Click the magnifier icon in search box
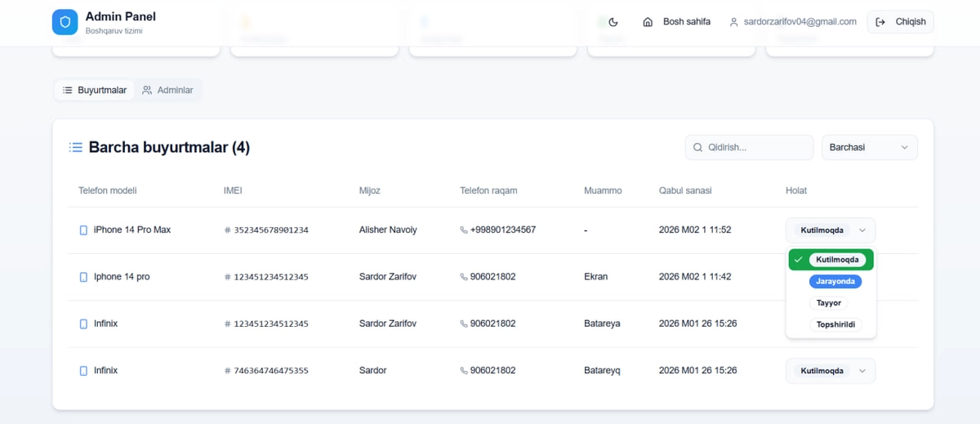The image size is (980, 424). pyautogui.click(x=697, y=148)
